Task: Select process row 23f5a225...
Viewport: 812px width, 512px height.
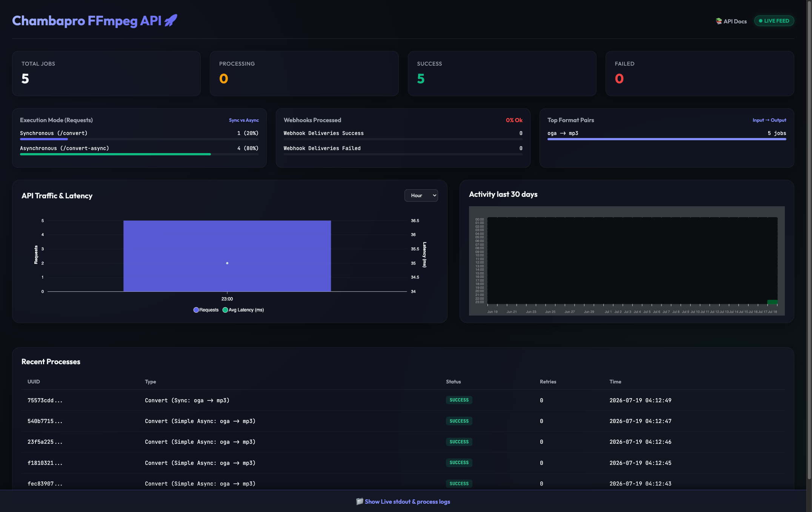Action: point(403,442)
